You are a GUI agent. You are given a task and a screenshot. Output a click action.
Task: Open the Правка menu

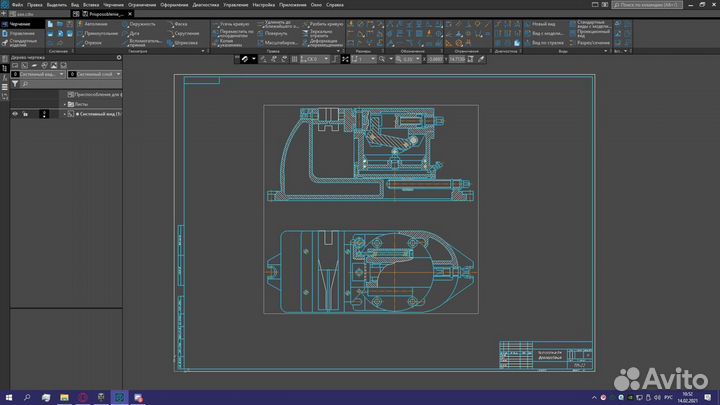34,5
